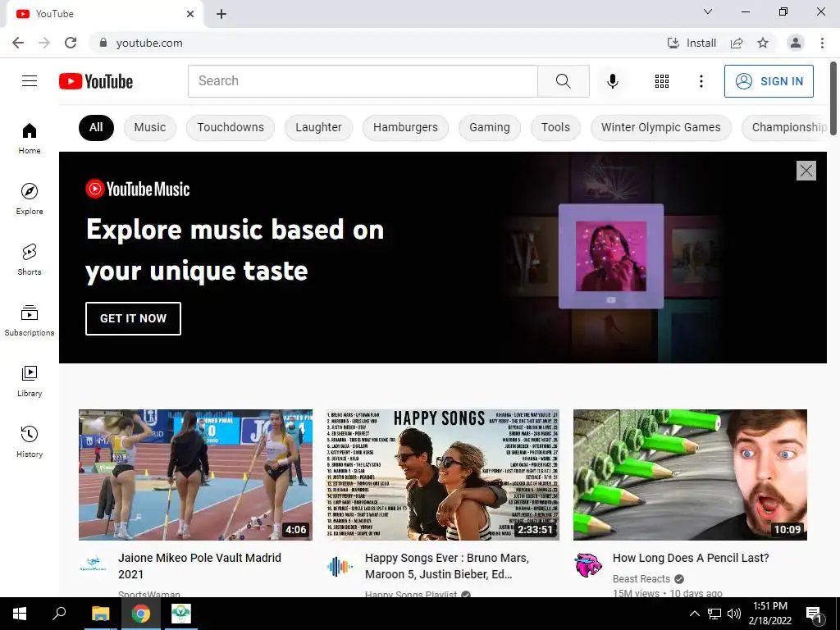Select the All filter chip

point(96,127)
